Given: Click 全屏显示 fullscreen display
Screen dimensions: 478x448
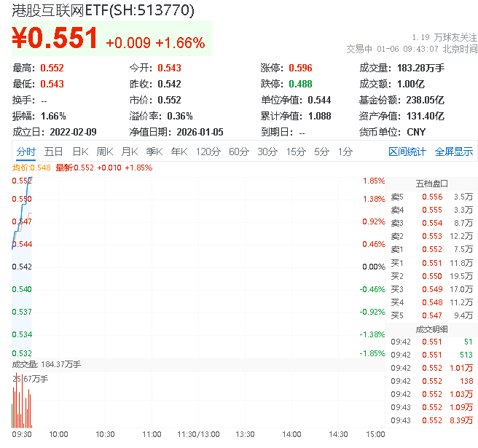Looking at the screenshot, I should point(453,152).
